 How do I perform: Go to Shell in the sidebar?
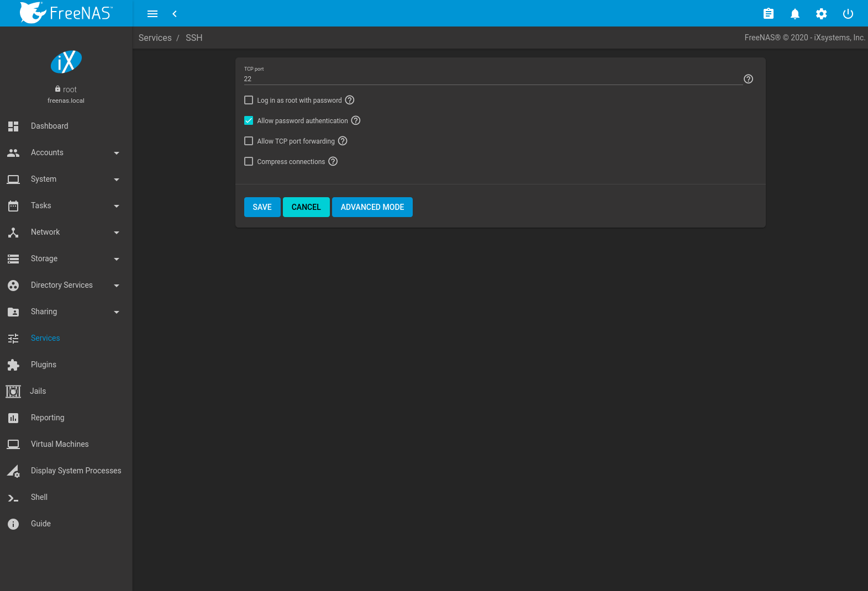click(39, 497)
